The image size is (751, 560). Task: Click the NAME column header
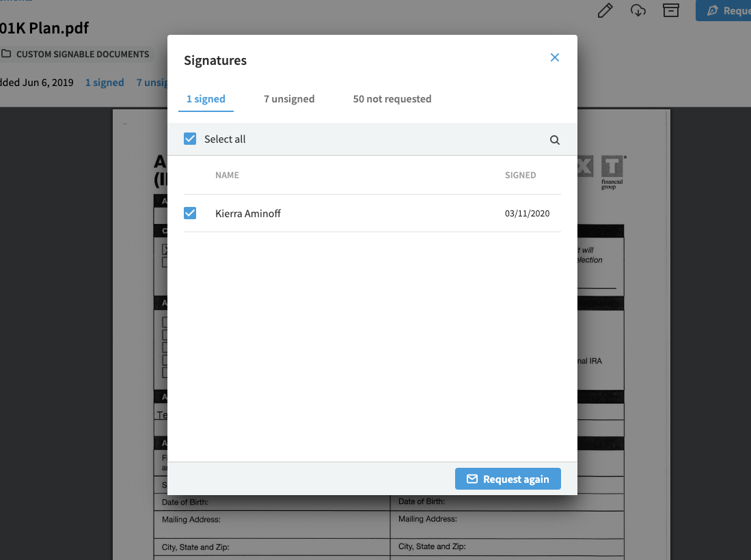(227, 176)
